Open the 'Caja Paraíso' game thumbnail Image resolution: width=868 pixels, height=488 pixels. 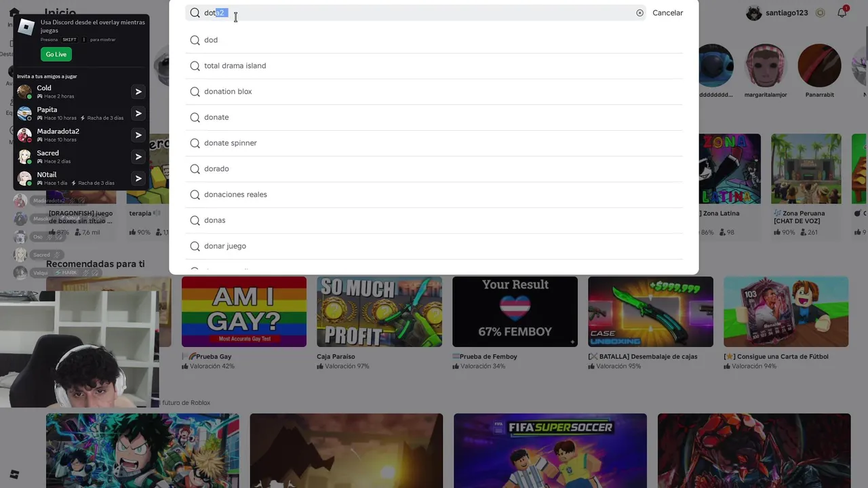click(x=379, y=312)
